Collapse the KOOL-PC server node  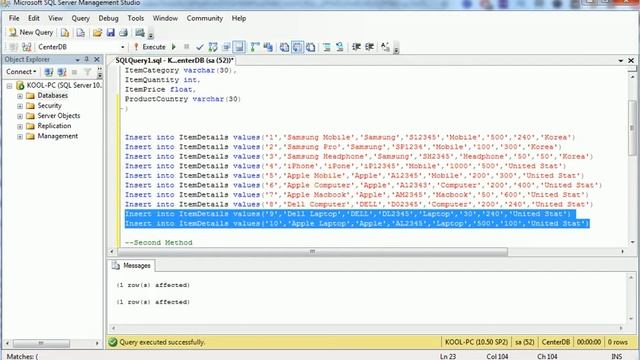click(9, 86)
